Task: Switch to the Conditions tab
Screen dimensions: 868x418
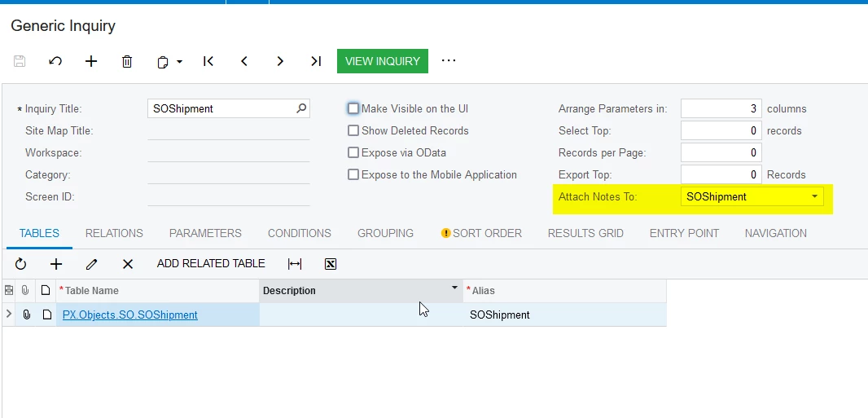Action: (x=300, y=233)
